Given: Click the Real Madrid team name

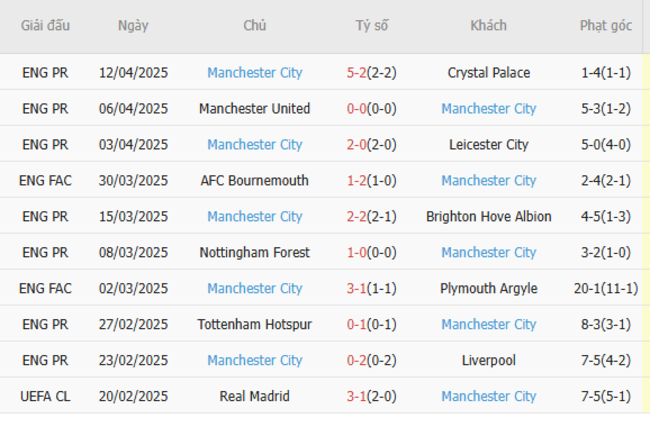Looking at the screenshot, I should (254, 397).
